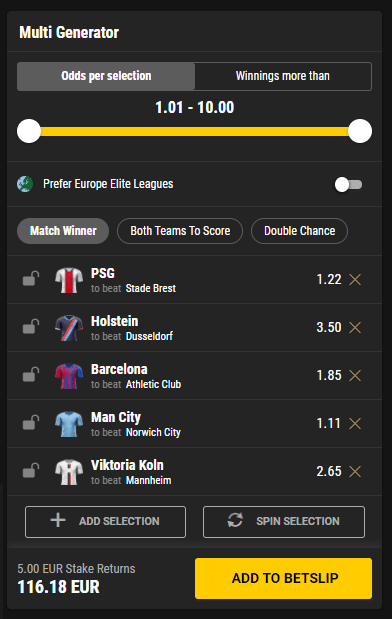Image resolution: width=392 pixels, height=619 pixels.
Task: Switch to Odds per selection tab
Action: [x=106, y=76]
